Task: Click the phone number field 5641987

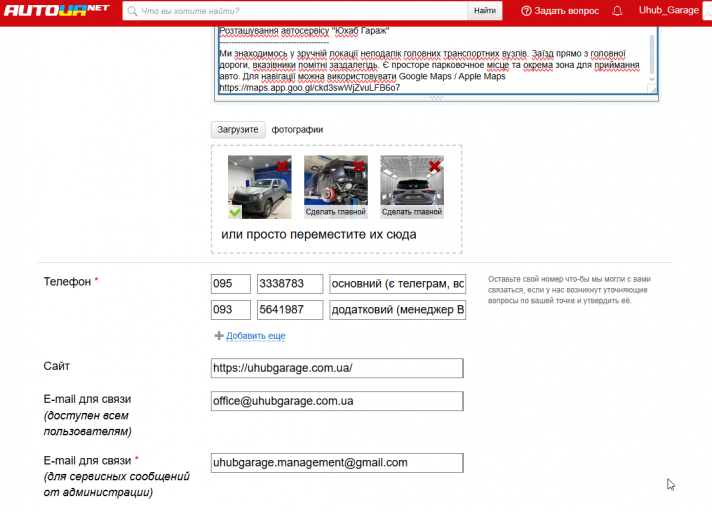Action: [290, 310]
